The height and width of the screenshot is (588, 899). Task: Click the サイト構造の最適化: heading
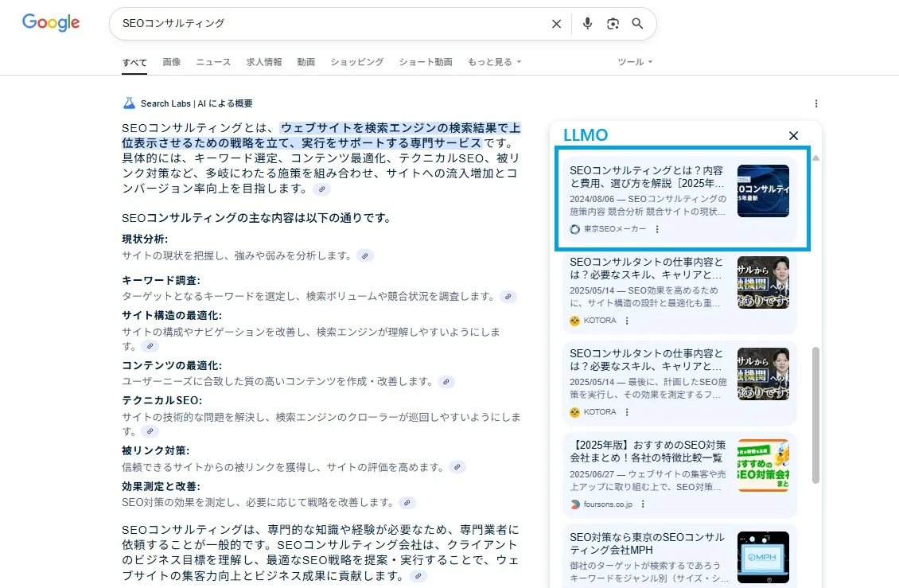tap(172, 316)
